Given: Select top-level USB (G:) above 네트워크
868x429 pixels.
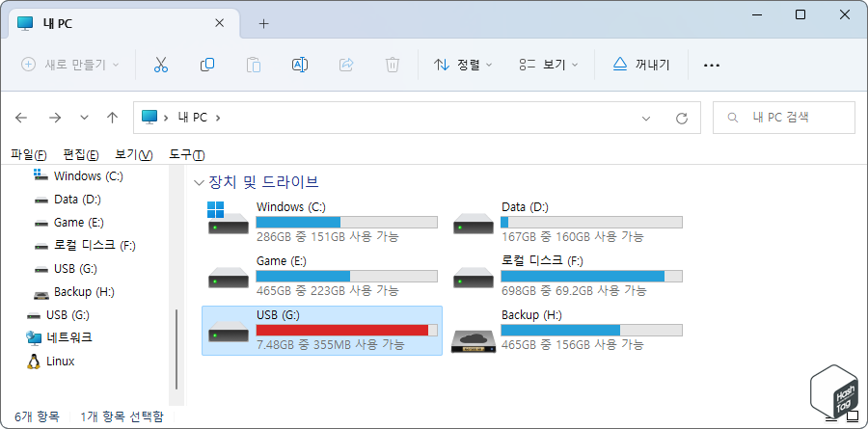Looking at the screenshot, I should [68, 315].
